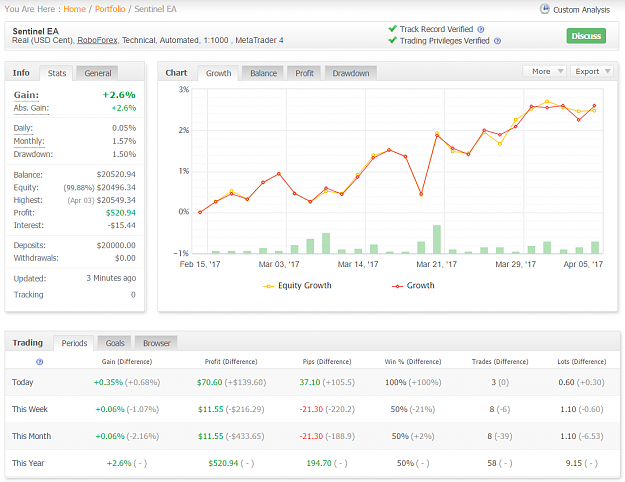Click the Equity value $20496.34
The height and width of the screenshot is (482, 625).
coord(116,187)
